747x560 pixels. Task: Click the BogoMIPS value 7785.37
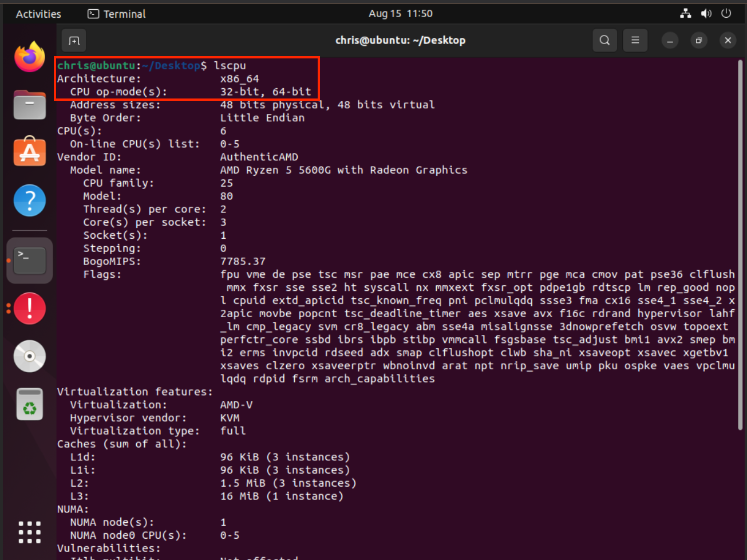[x=243, y=262]
